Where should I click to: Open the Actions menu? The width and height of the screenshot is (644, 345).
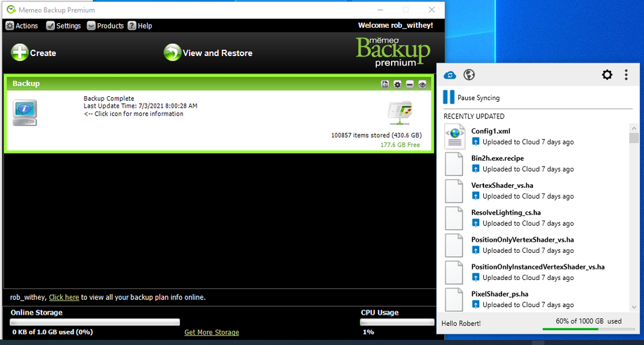pyautogui.click(x=21, y=26)
